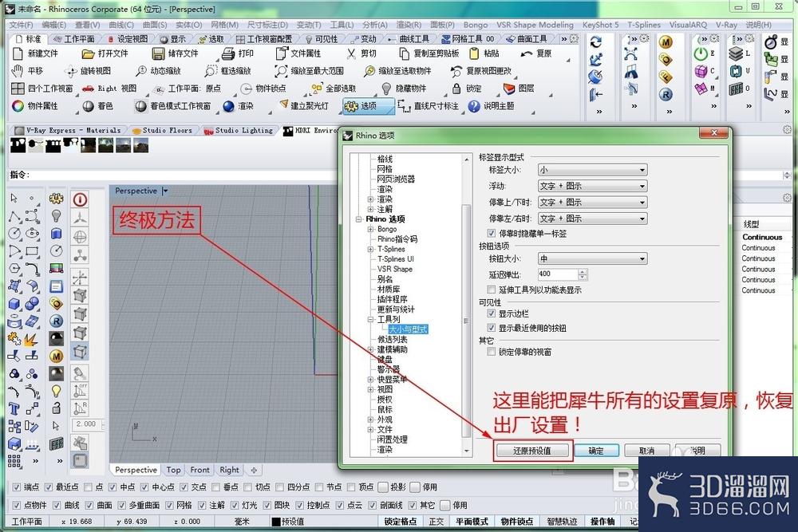Open the Perspective viewport title dropdown arrow
Image resolution: width=798 pixels, height=532 pixels.
click(165, 191)
